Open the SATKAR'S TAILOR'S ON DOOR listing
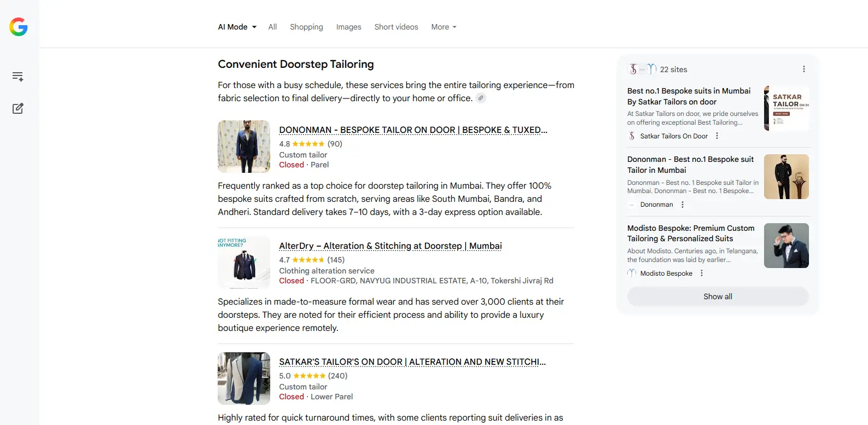This screenshot has width=868, height=425. pyautogui.click(x=412, y=362)
